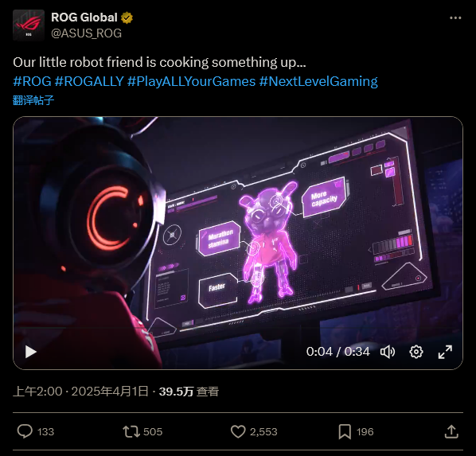Click the share upload arrow icon
Viewport: 476px width, 456px height.
click(x=451, y=431)
